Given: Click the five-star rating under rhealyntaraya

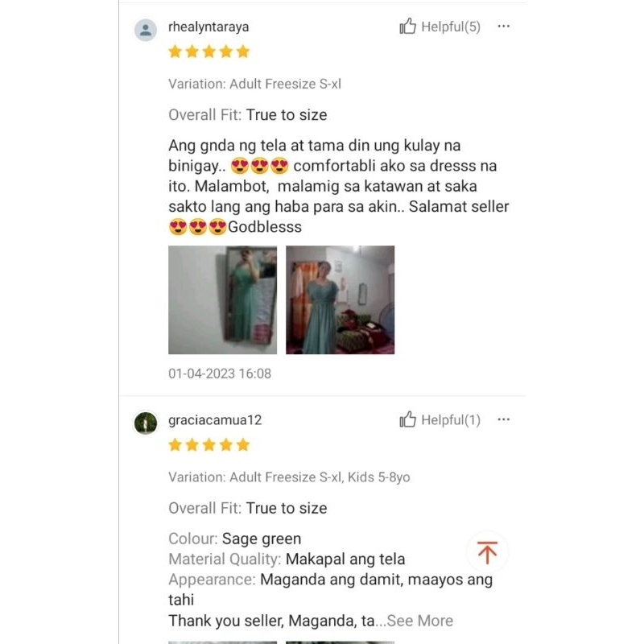Looking at the screenshot, I should (x=209, y=52).
